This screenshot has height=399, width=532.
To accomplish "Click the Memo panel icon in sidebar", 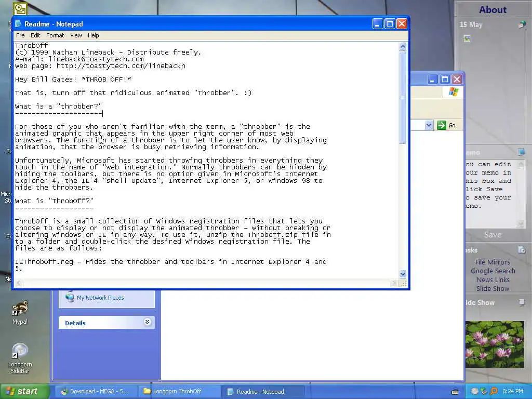I will click(x=521, y=152).
